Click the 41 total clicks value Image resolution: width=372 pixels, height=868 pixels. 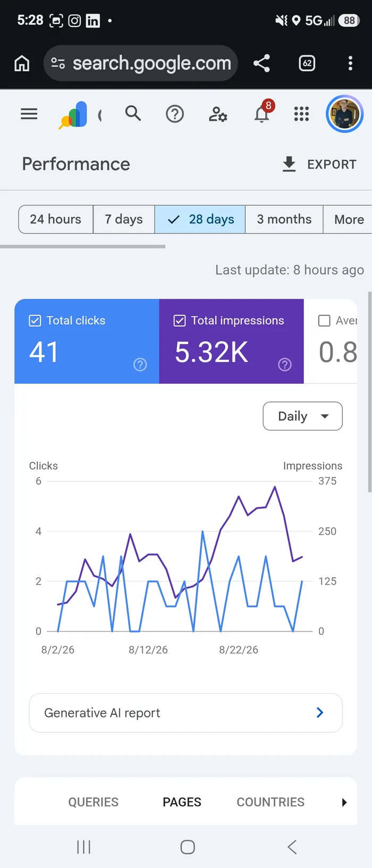click(44, 352)
